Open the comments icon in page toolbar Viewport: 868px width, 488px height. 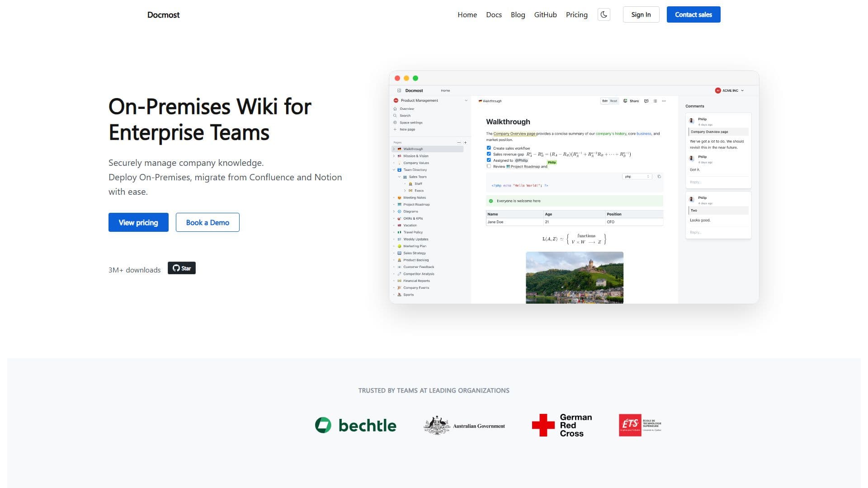pos(646,101)
